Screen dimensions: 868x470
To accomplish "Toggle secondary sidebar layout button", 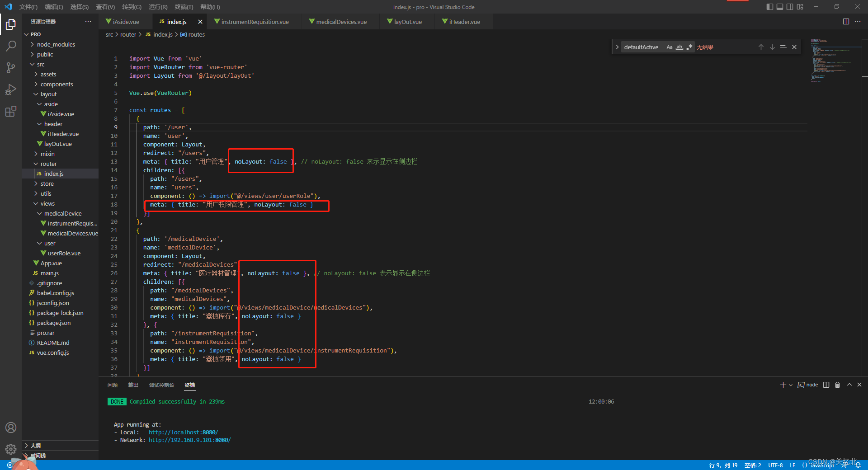I will (x=790, y=7).
